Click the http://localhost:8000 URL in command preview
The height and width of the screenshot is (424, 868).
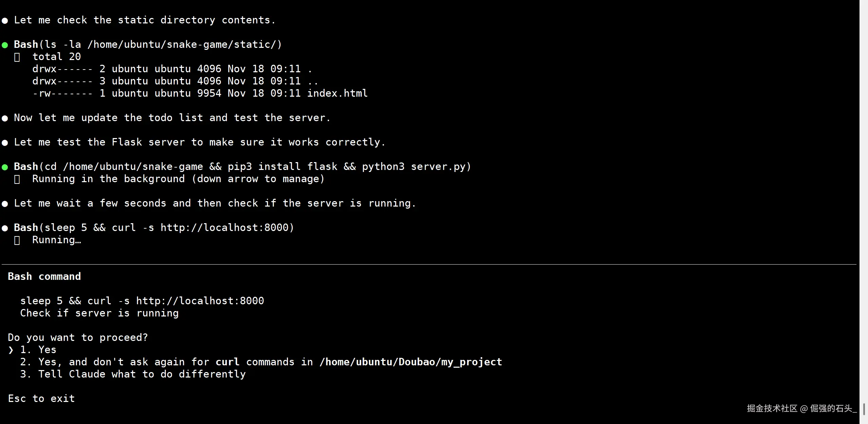tap(200, 301)
